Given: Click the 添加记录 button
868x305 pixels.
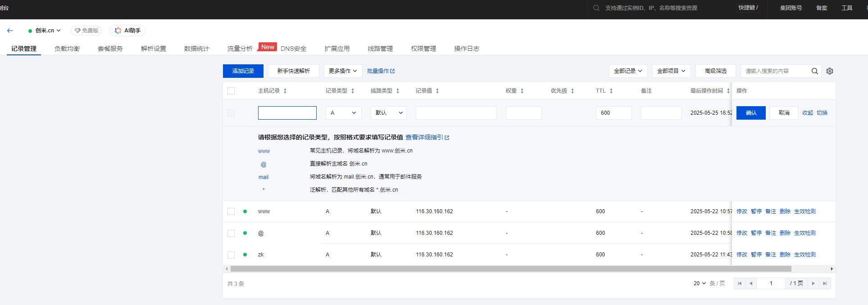Looking at the screenshot, I should pos(243,71).
